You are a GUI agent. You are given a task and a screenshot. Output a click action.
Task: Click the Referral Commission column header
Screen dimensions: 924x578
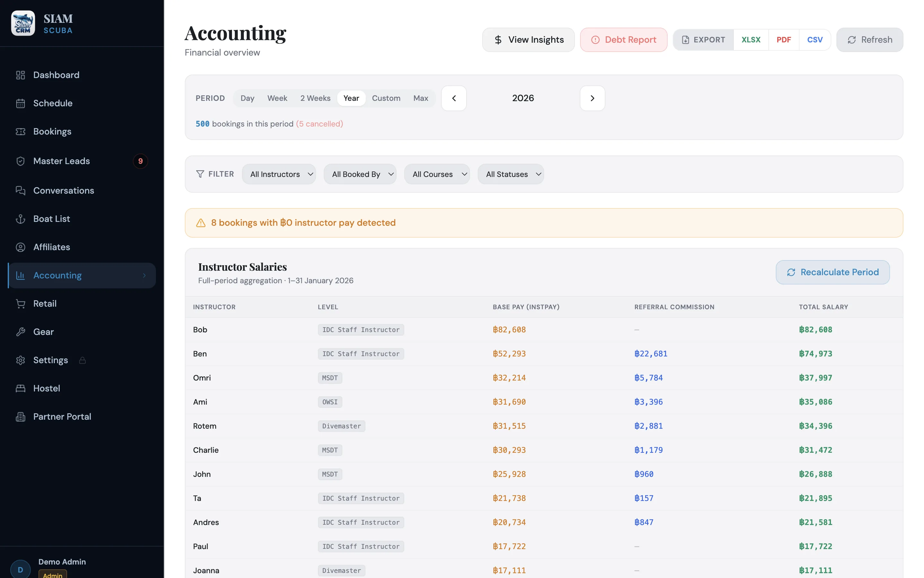point(674,307)
